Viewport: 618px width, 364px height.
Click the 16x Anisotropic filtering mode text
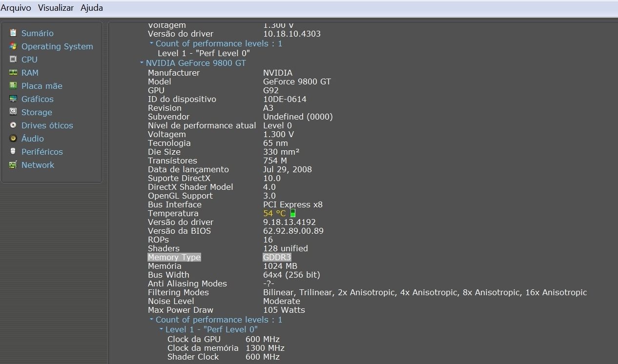(x=556, y=292)
